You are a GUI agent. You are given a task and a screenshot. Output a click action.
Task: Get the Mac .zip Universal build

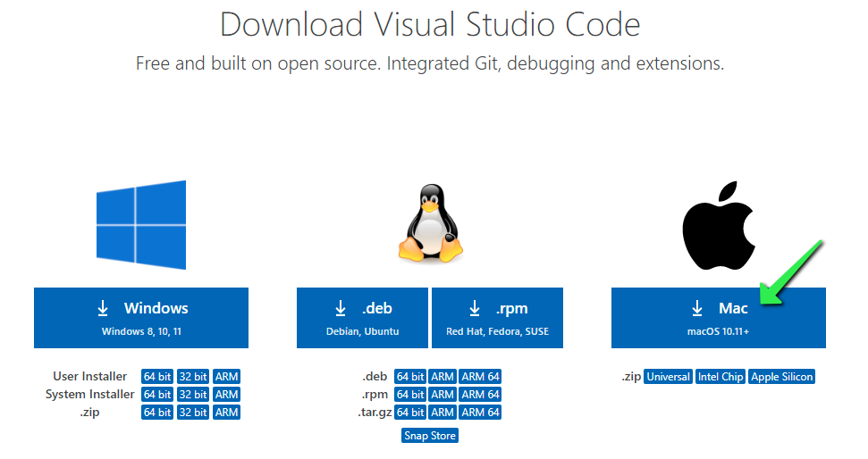(668, 377)
